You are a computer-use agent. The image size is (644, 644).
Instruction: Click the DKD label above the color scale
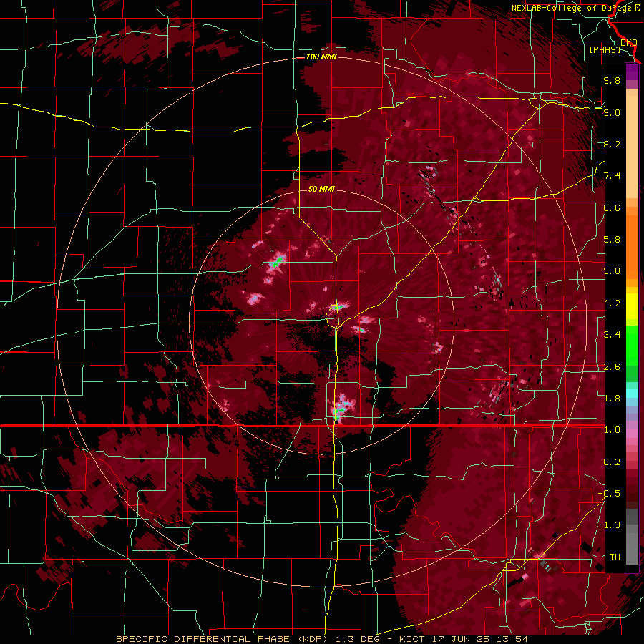click(629, 42)
